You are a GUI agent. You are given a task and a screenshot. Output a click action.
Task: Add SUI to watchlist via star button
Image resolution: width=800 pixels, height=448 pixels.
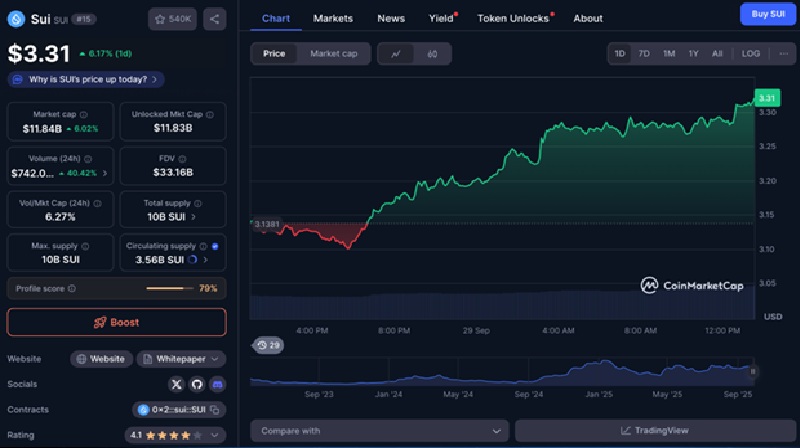coord(173,18)
